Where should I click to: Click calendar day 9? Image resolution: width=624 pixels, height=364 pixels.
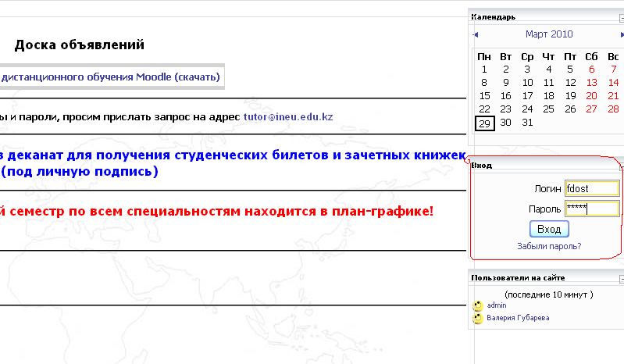506,83
